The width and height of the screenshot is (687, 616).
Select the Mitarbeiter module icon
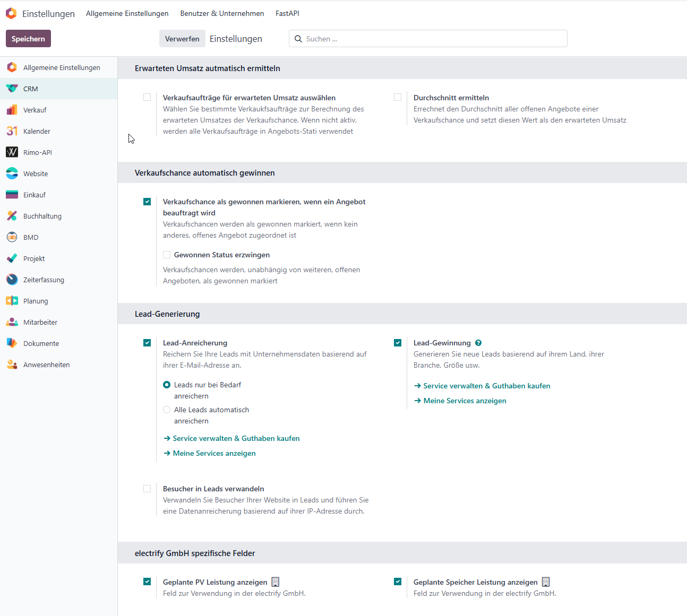pyautogui.click(x=12, y=322)
